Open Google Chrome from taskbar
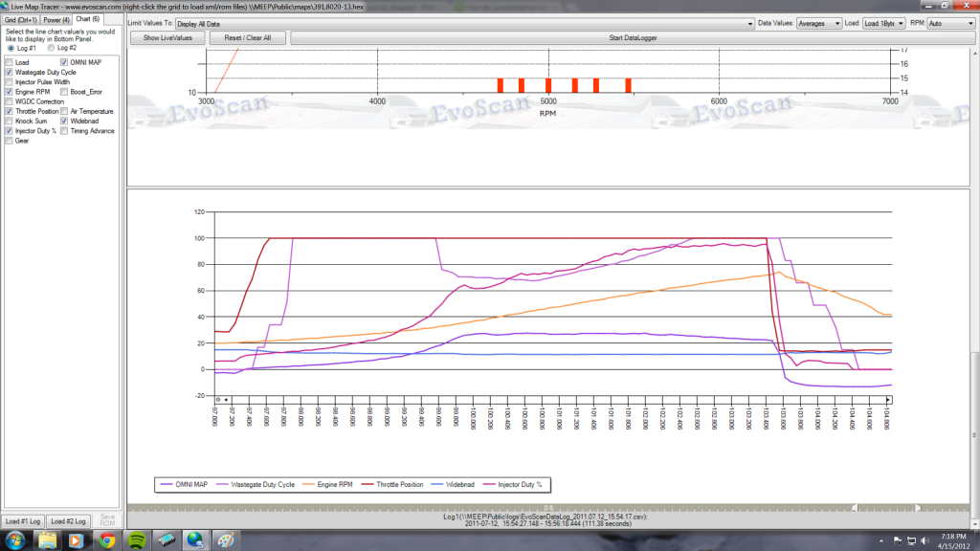This screenshot has width=980, height=551. click(107, 540)
